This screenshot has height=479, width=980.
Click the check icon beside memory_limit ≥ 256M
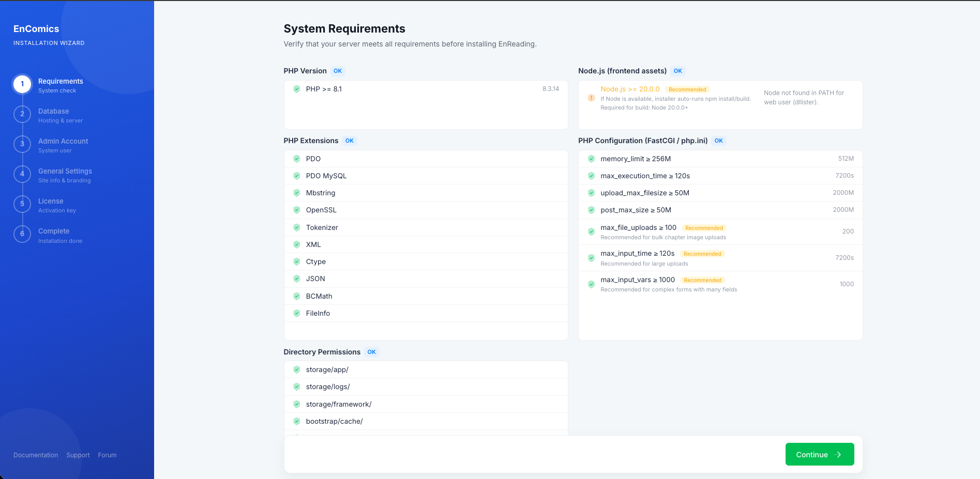591,159
